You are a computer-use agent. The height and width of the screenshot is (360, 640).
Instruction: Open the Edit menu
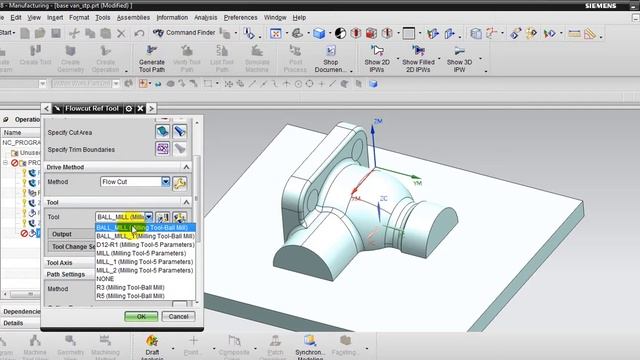[16, 18]
